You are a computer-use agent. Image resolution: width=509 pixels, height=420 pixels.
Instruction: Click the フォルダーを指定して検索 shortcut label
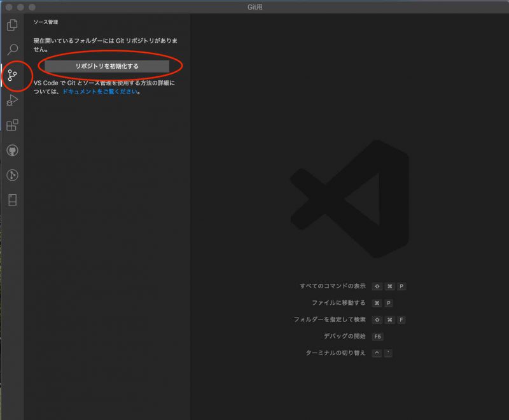pos(330,319)
